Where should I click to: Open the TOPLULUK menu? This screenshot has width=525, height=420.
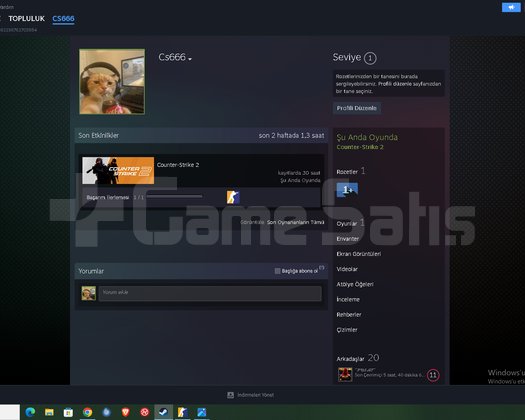coord(26,19)
